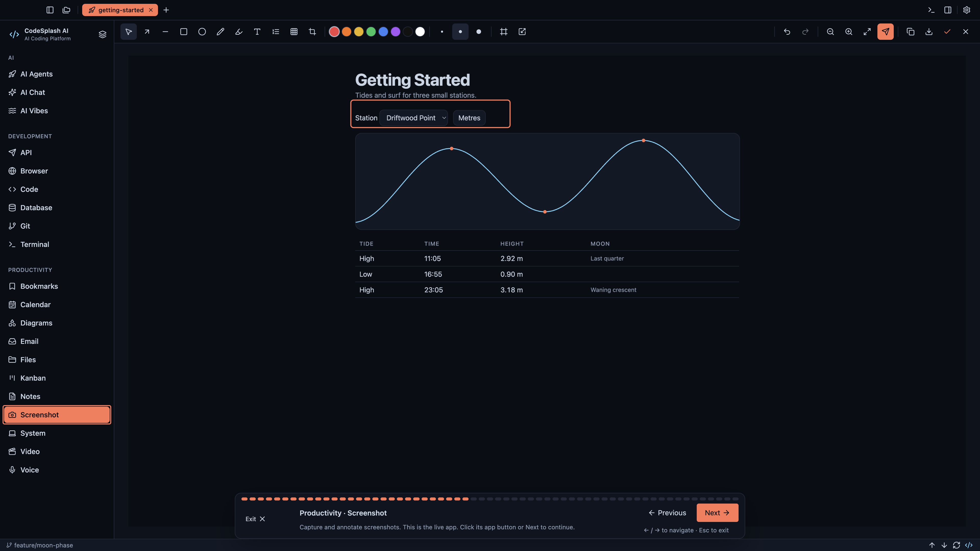980x551 pixels.
Task: Copy the screenshot to clipboard
Action: [910, 32]
